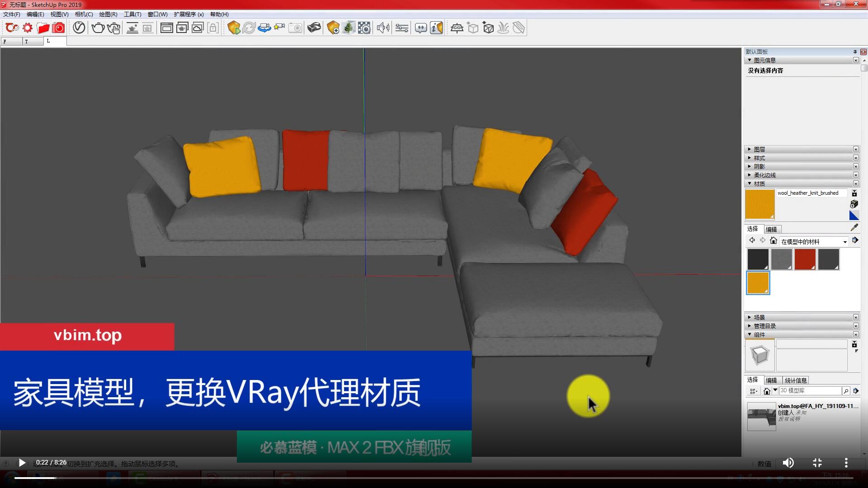Open the V-Ray asset editor icon
Viewport: 868px width, 488px height.
[79, 28]
